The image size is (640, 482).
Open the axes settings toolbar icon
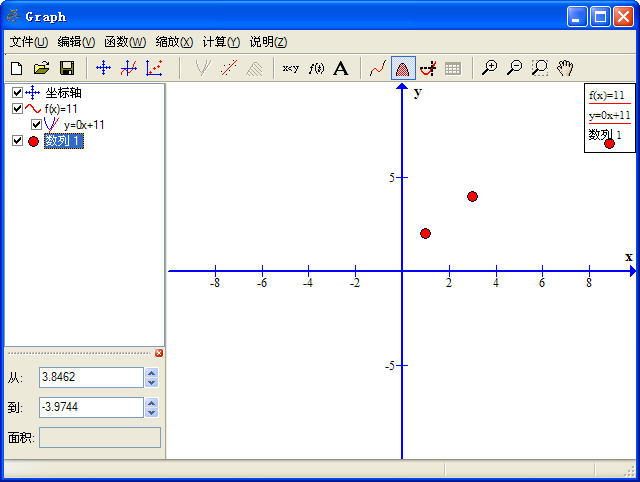click(x=103, y=68)
